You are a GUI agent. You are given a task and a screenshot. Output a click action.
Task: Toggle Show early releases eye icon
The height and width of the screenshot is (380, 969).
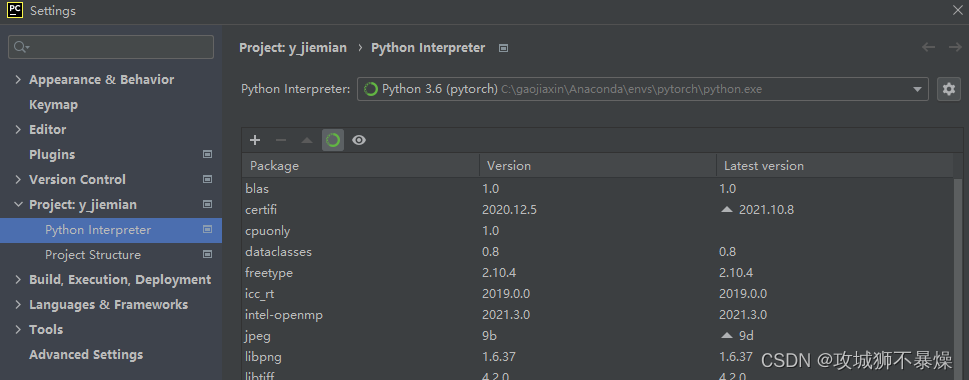(359, 140)
